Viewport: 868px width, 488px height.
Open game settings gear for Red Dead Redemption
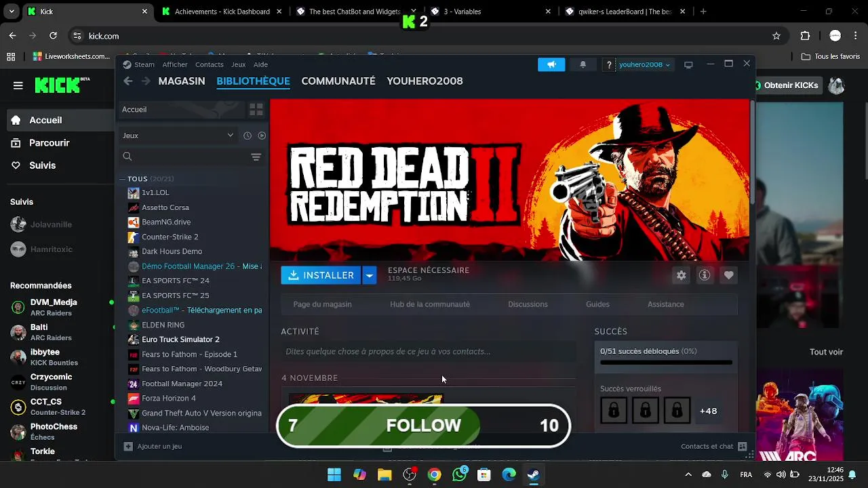point(682,275)
